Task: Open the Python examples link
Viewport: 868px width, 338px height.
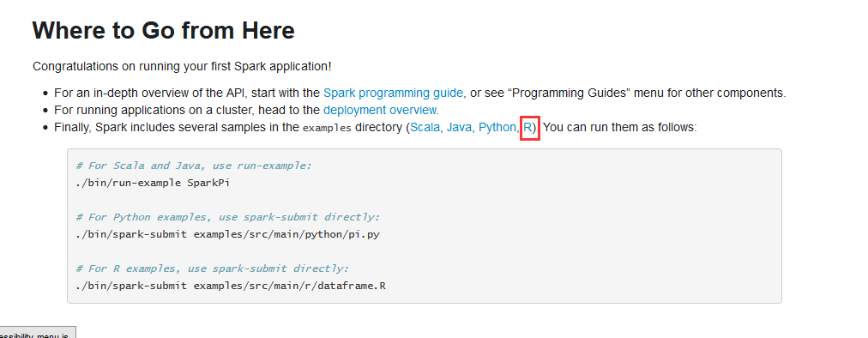Action: point(497,128)
